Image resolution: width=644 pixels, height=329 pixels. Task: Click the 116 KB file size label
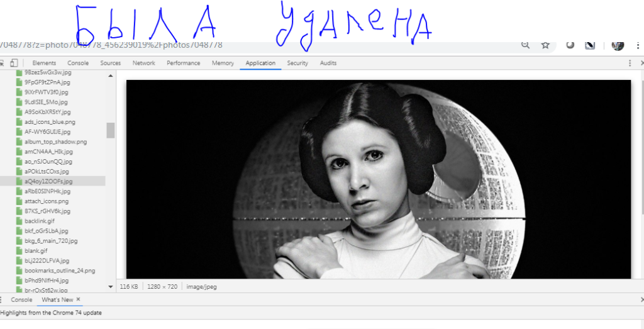point(129,287)
